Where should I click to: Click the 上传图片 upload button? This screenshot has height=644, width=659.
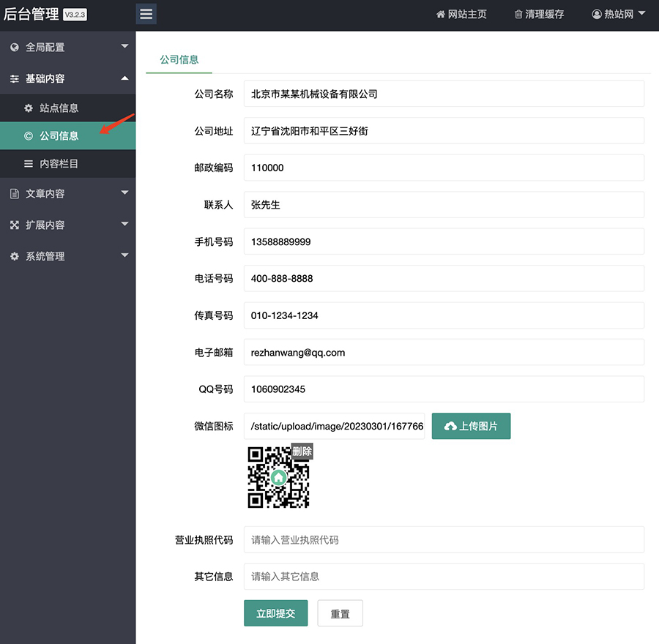(471, 426)
